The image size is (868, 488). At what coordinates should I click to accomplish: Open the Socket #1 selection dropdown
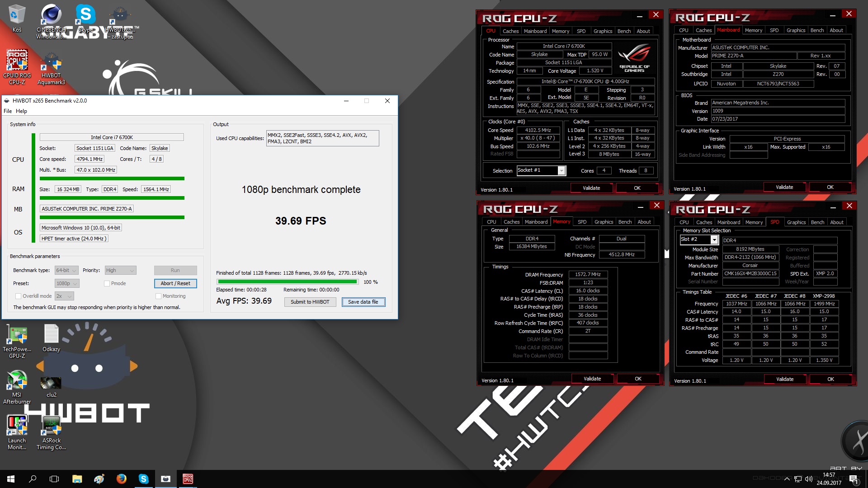541,170
